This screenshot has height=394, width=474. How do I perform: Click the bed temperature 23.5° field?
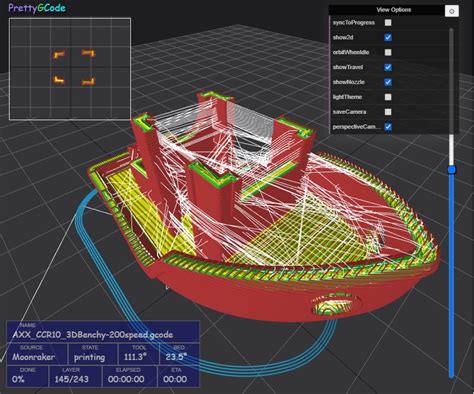click(x=176, y=357)
